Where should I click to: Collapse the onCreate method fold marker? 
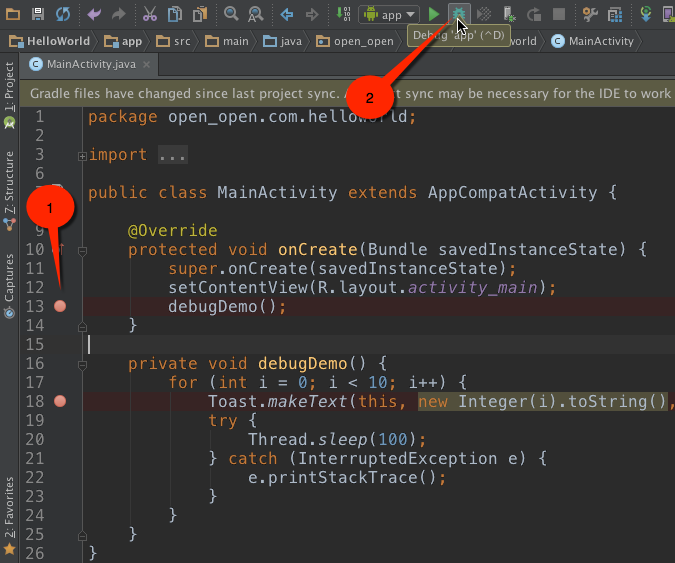click(82, 250)
